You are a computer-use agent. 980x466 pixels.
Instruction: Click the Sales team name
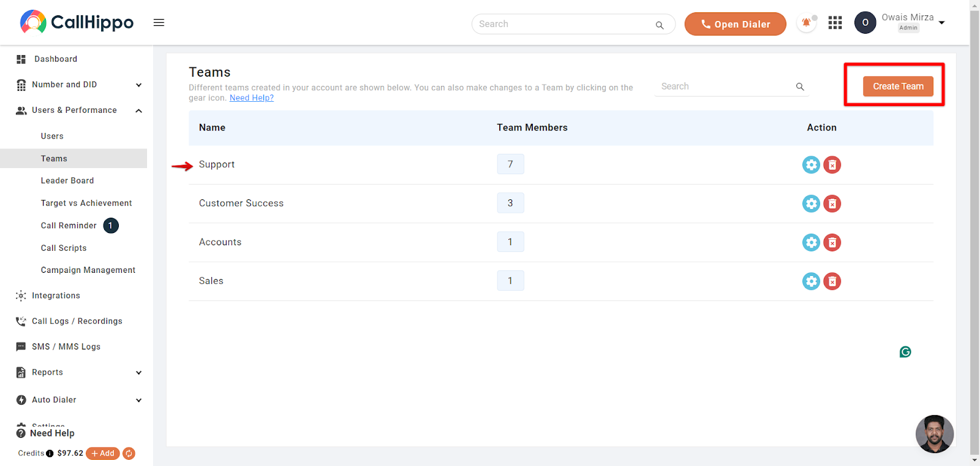(x=211, y=281)
